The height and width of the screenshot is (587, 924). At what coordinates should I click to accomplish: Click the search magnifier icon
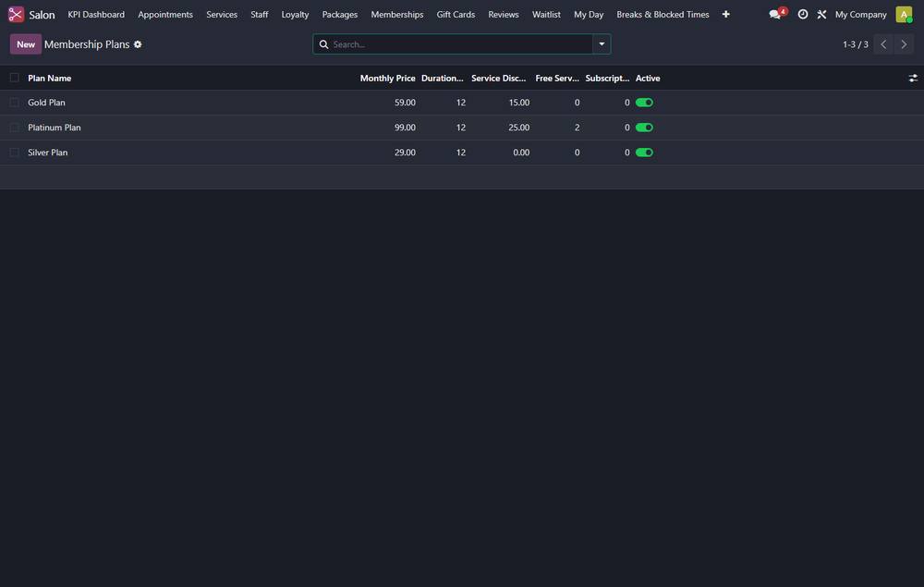(323, 44)
